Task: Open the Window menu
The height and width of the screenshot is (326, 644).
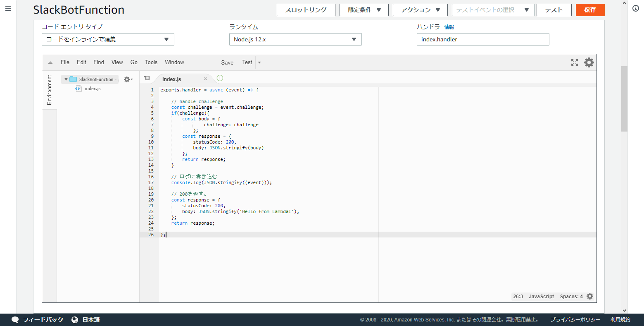Action: pyautogui.click(x=174, y=62)
